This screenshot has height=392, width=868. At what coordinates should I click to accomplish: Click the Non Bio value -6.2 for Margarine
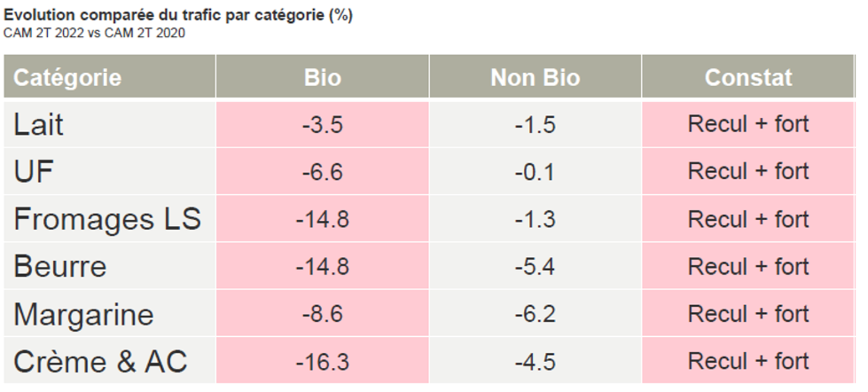[x=535, y=314]
